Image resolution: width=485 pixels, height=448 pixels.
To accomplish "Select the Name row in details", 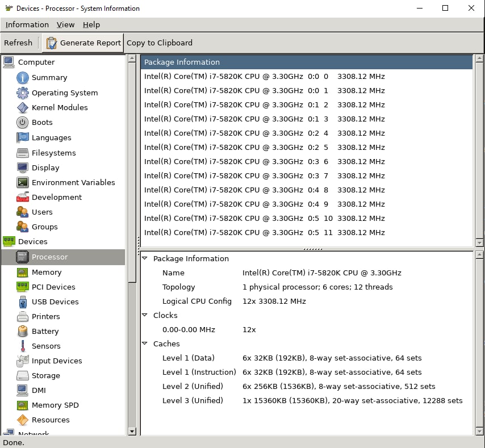I will [x=307, y=273].
